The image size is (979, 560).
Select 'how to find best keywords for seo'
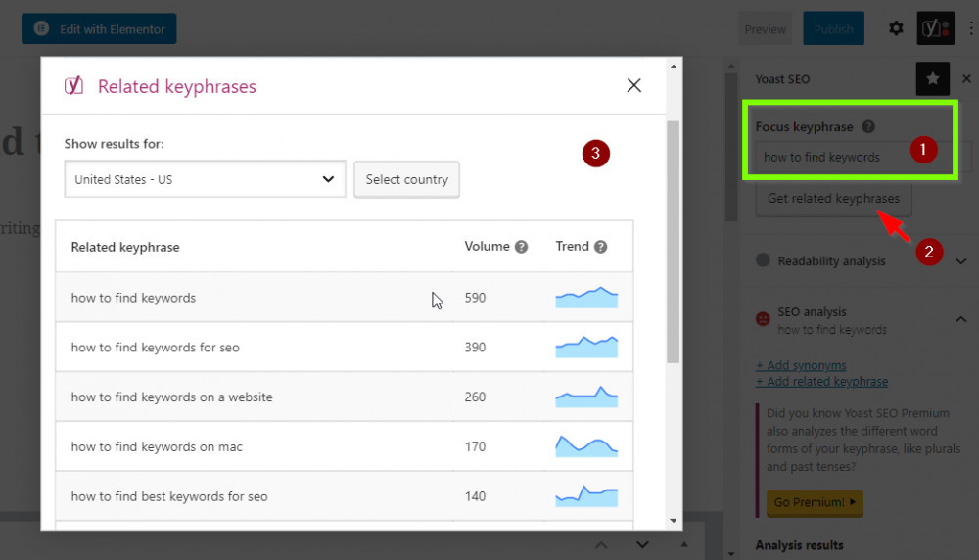(169, 496)
